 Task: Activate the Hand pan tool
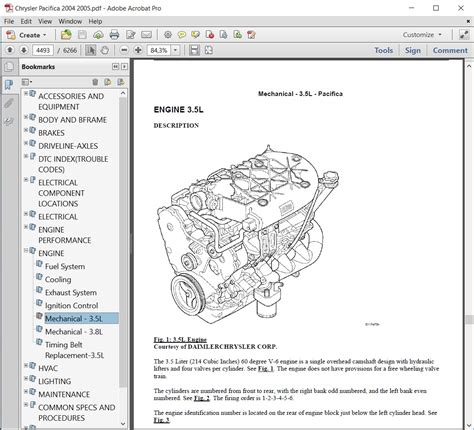pos(105,50)
